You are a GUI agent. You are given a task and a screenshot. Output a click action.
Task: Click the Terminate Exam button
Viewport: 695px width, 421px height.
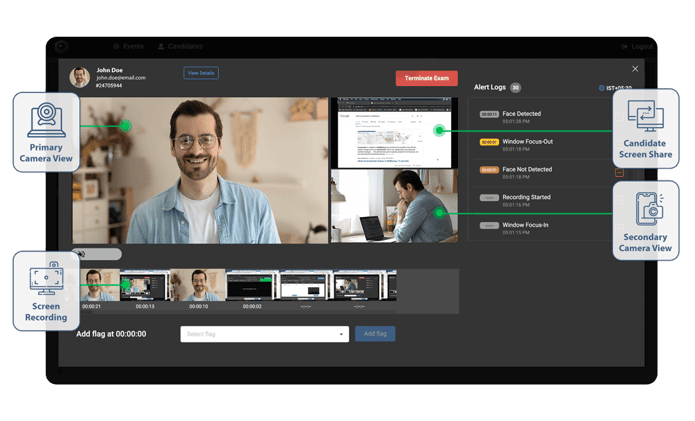pyautogui.click(x=426, y=78)
